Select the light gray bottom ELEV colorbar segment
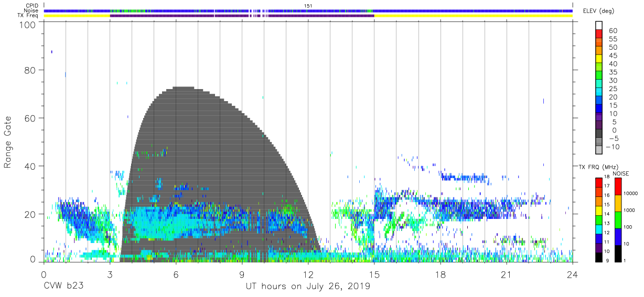The image size is (644, 297). coord(599,151)
